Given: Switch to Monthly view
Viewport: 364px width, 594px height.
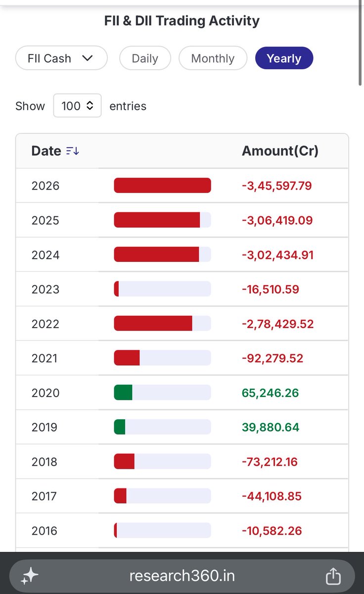Looking at the screenshot, I should (x=213, y=58).
